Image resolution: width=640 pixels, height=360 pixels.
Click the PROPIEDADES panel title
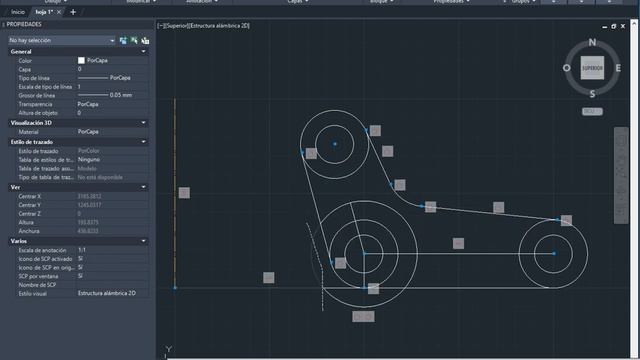click(x=24, y=24)
